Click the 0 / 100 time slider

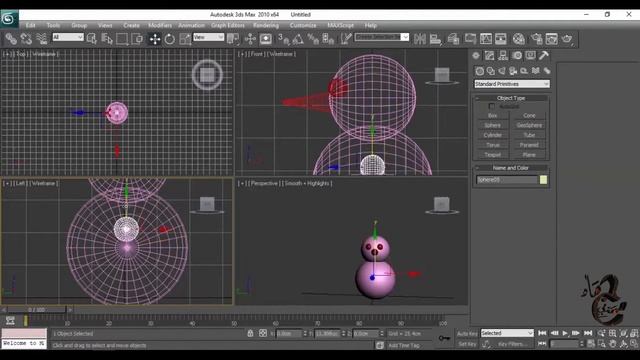[x=36, y=310]
